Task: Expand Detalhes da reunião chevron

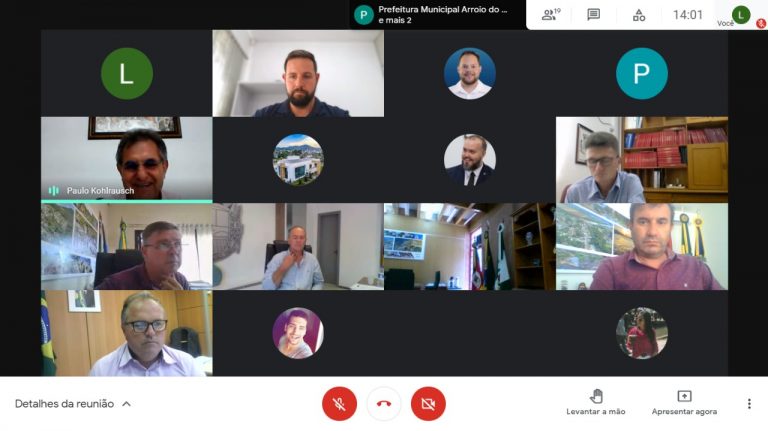Action: coord(126,404)
